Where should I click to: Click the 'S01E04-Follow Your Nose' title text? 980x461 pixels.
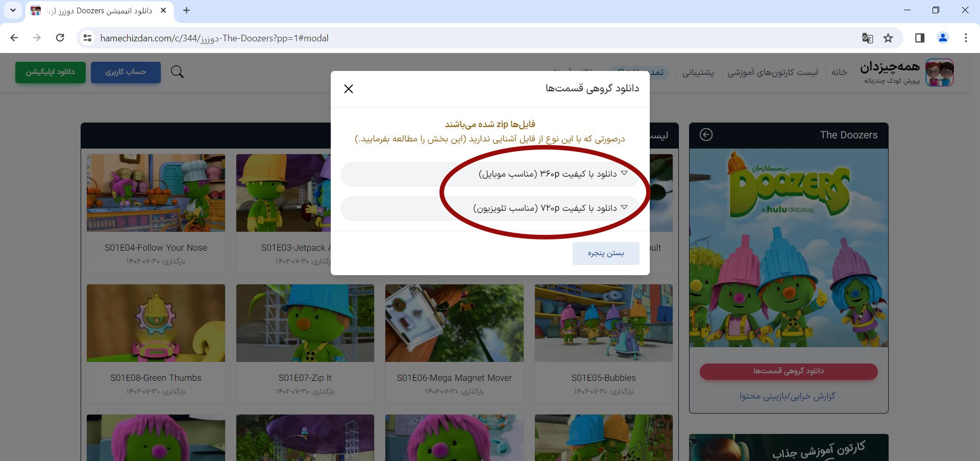click(156, 248)
